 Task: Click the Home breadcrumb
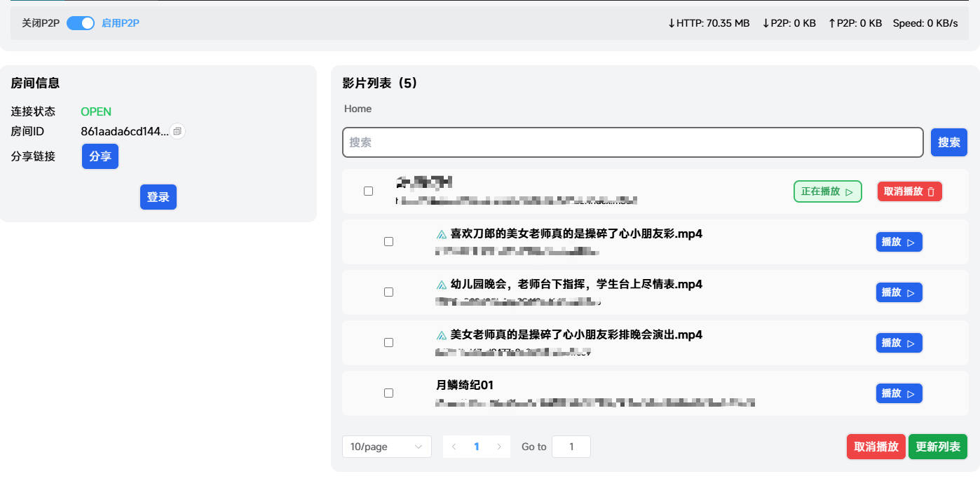358,109
